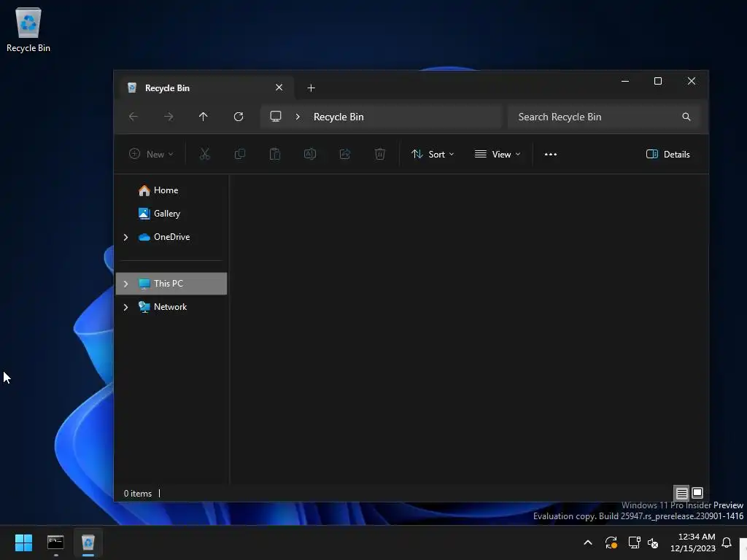The width and height of the screenshot is (747, 560).
Task: Add a new File Explorer tab
Action: (x=311, y=88)
